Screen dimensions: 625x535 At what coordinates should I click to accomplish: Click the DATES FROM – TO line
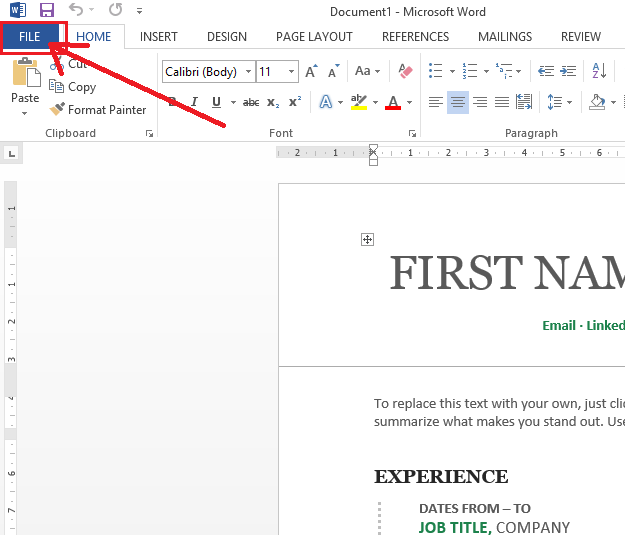pos(474,509)
